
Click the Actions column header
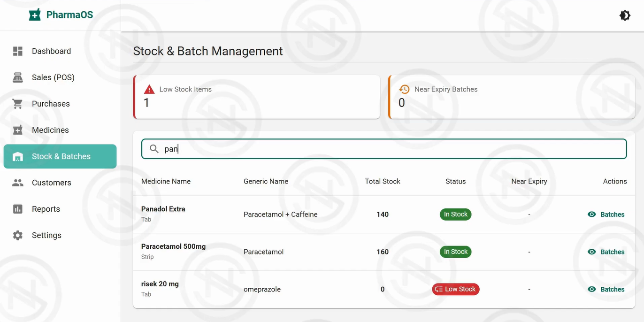tap(615, 181)
